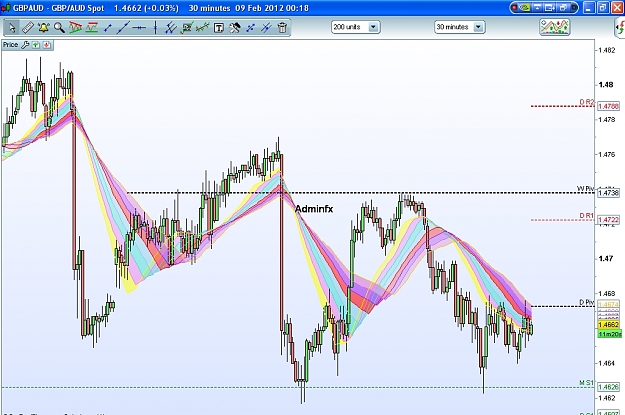Select the long trend line tool

point(123,28)
